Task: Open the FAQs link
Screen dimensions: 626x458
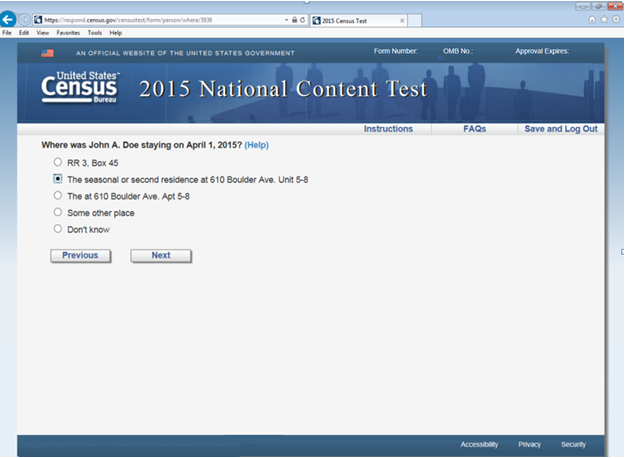Action: [474, 129]
